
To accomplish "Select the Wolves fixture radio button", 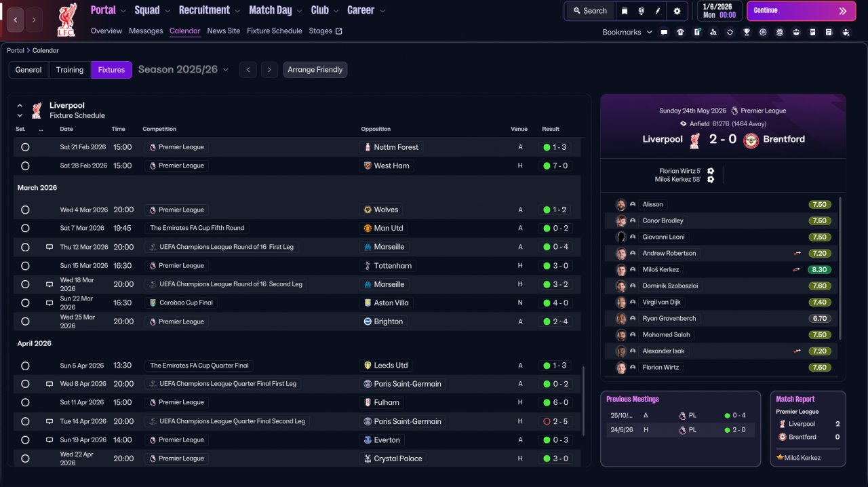I will pos(25,210).
